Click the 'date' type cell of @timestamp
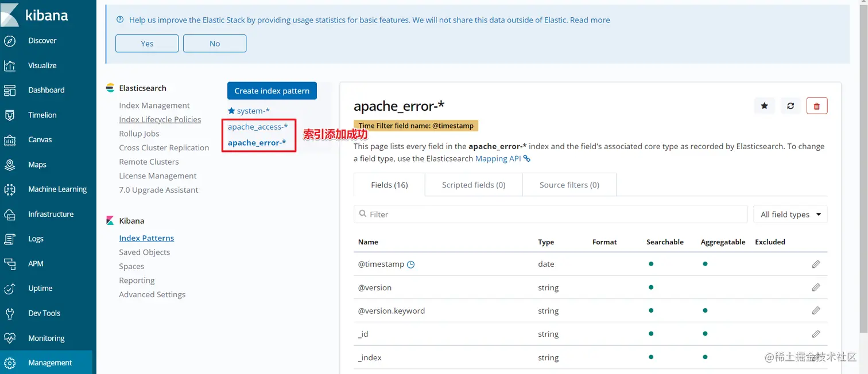 pos(546,264)
